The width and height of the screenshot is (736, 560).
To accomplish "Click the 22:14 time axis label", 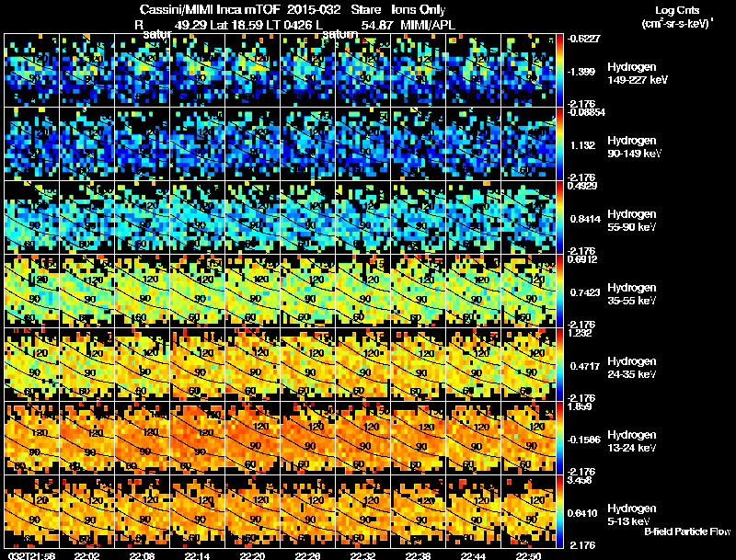I will click(197, 555).
